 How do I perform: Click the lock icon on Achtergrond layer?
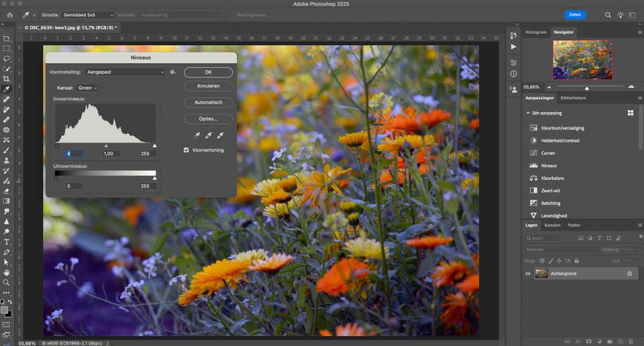click(629, 274)
